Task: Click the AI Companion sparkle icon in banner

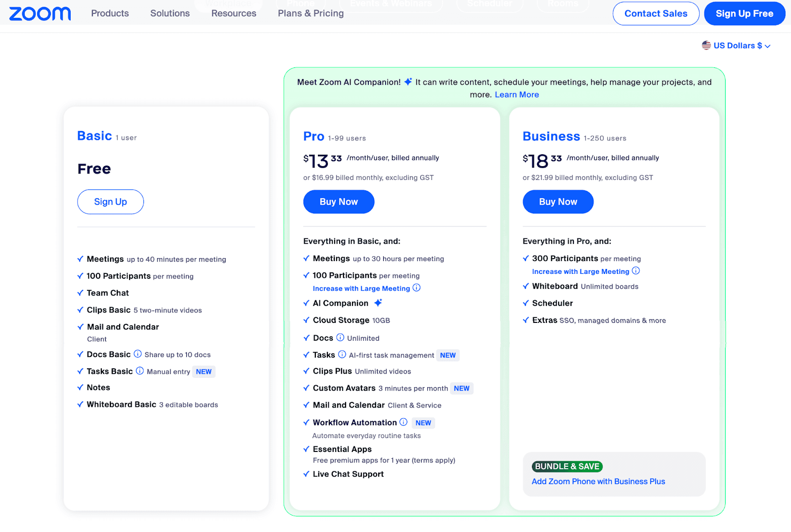Action: [x=407, y=82]
